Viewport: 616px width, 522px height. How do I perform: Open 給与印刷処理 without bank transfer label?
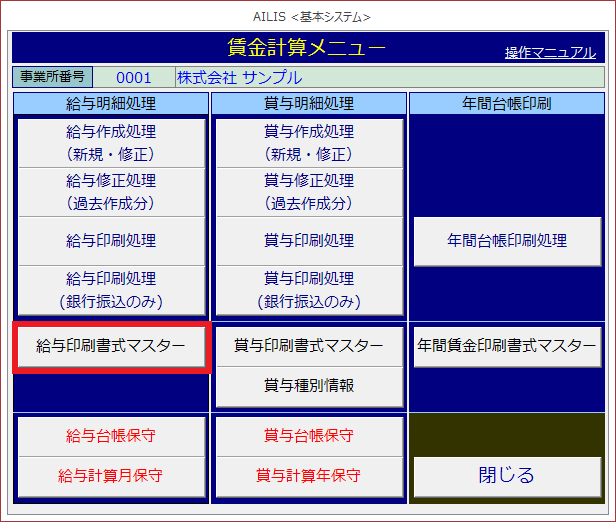pyautogui.click(x=111, y=240)
